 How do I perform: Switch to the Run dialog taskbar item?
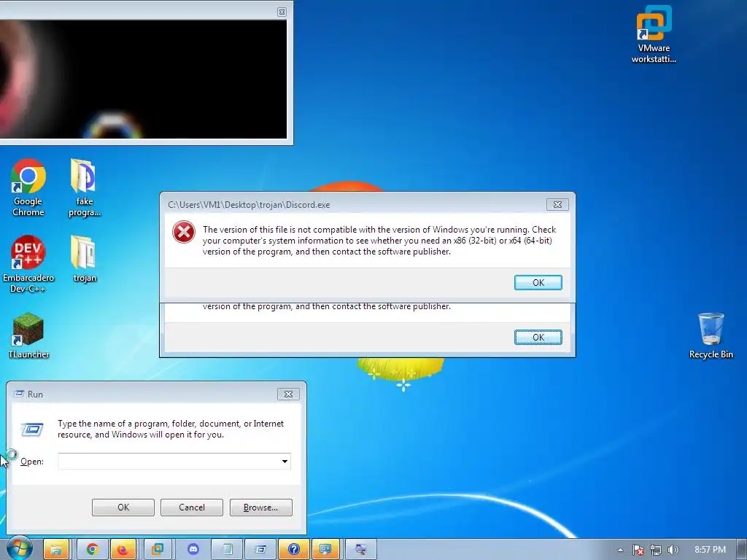(x=260, y=550)
